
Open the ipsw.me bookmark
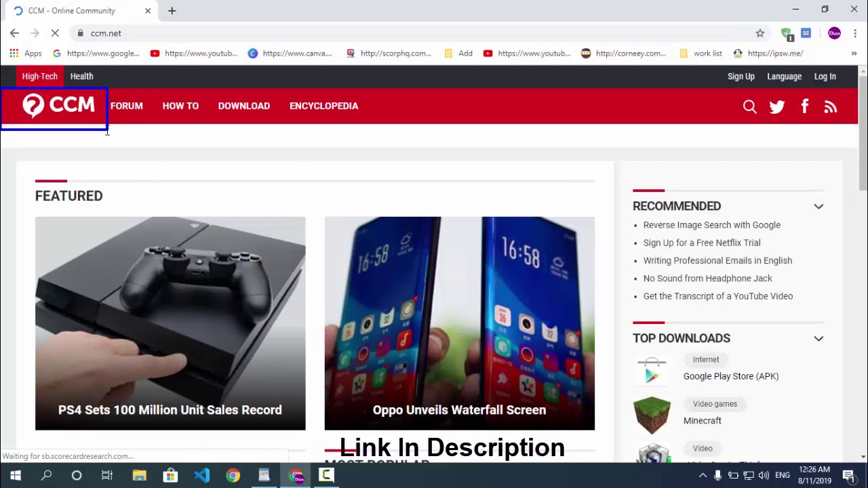(x=768, y=54)
